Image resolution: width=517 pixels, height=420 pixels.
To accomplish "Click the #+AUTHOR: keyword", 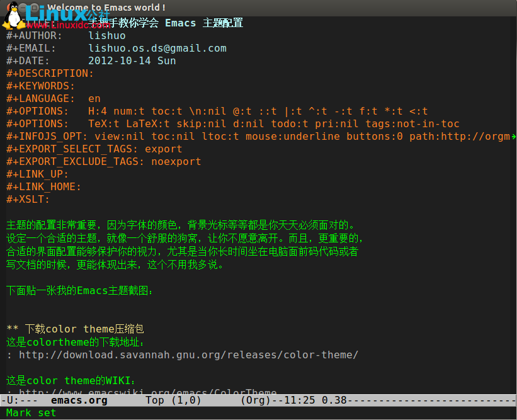I will (34, 36).
